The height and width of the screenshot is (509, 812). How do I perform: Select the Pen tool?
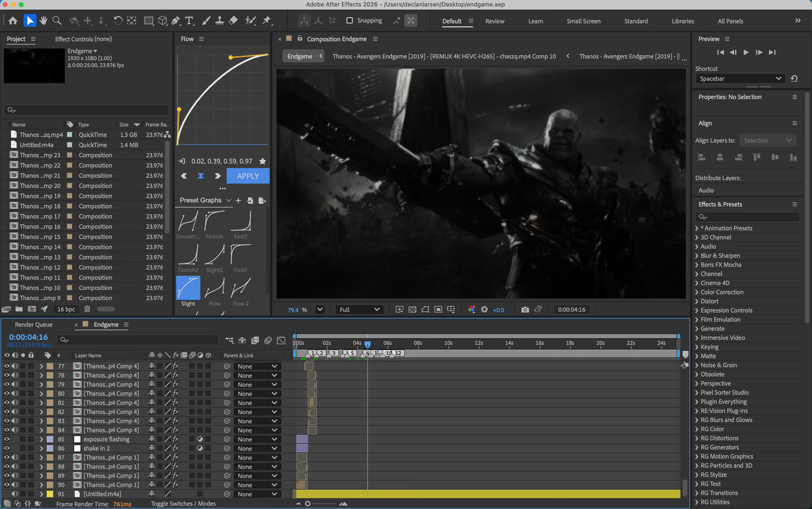click(176, 20)
